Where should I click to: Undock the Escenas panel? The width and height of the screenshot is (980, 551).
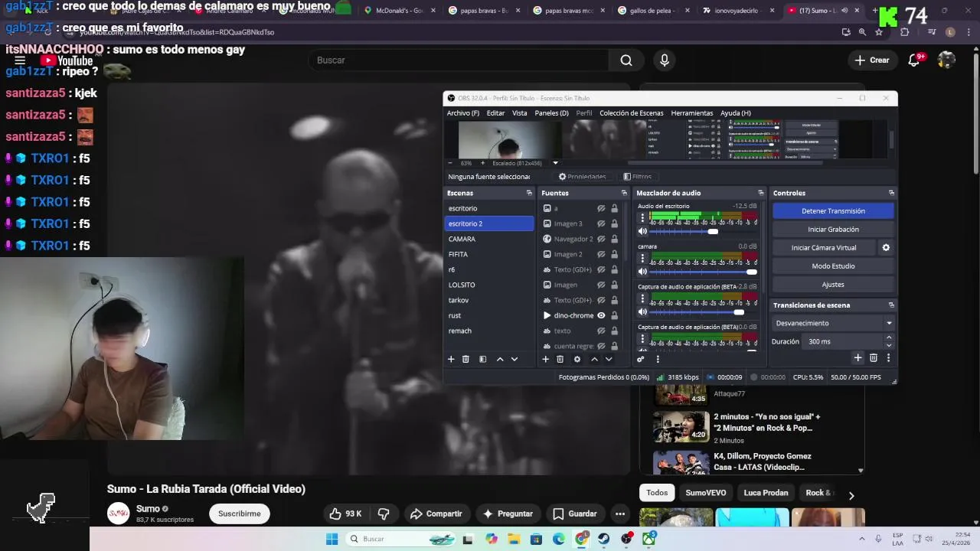(529, 193)
